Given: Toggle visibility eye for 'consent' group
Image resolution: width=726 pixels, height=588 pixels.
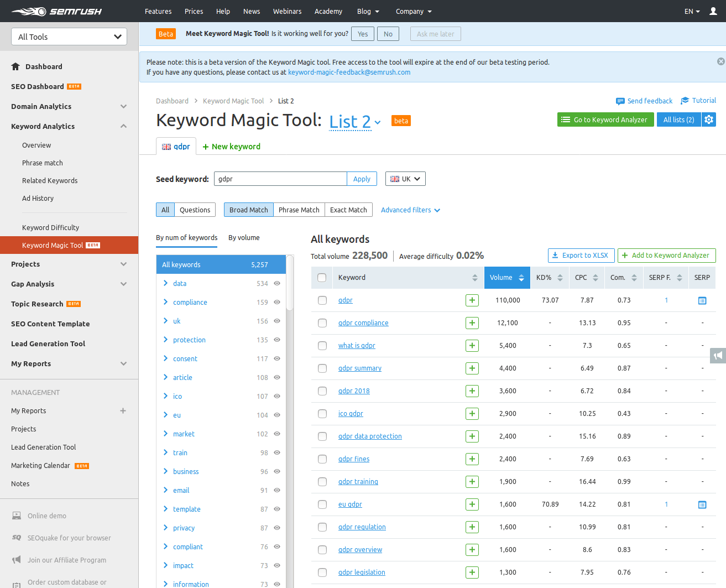Looking at the screenshot, I should 277,358.
